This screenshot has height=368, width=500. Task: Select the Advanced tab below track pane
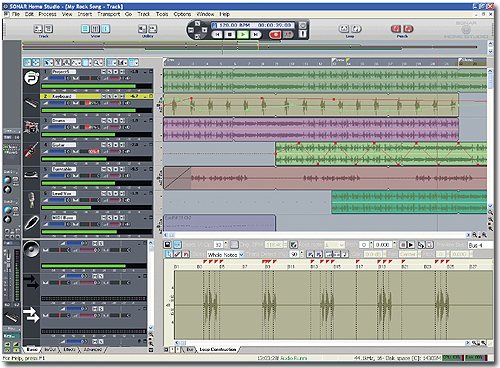tap(92, 349)
